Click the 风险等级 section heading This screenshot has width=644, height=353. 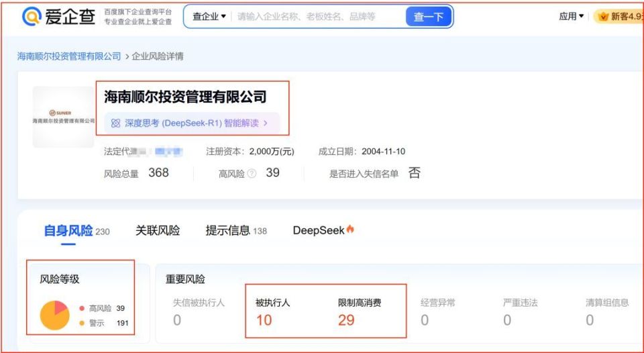click(x=60, y=279)
